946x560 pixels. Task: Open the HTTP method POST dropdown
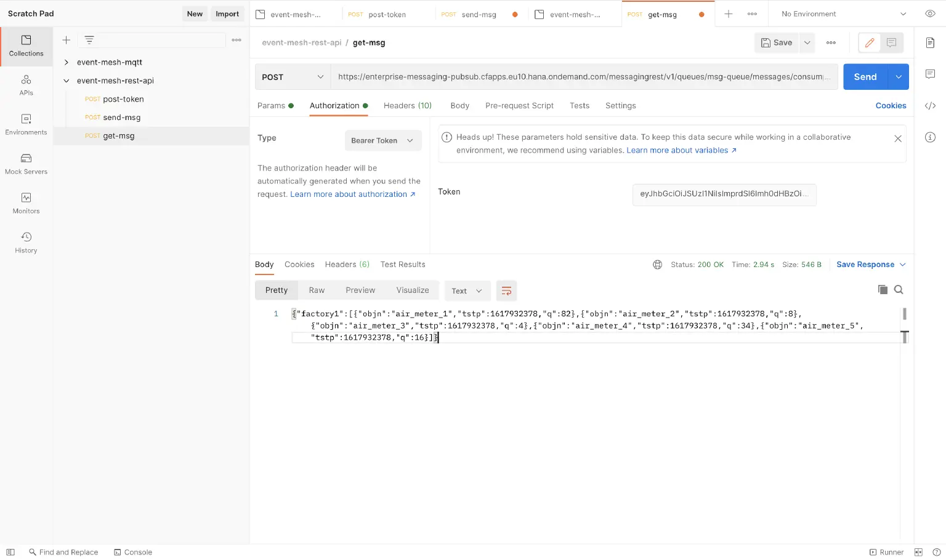pyautogui.click(x=293, y=77)
